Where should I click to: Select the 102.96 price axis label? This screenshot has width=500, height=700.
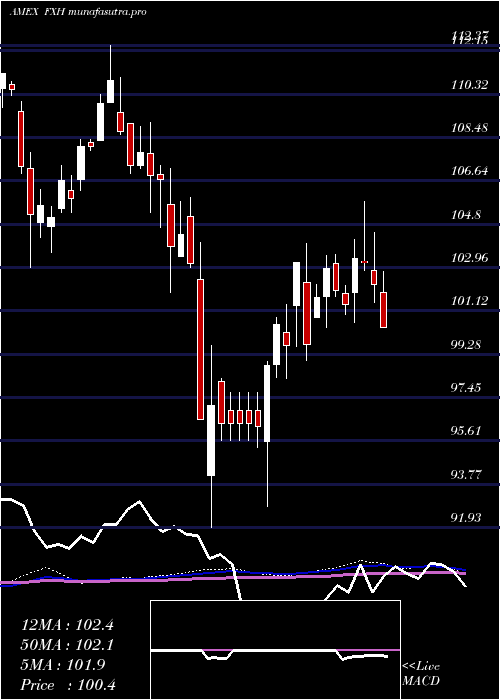pos(469,258)
